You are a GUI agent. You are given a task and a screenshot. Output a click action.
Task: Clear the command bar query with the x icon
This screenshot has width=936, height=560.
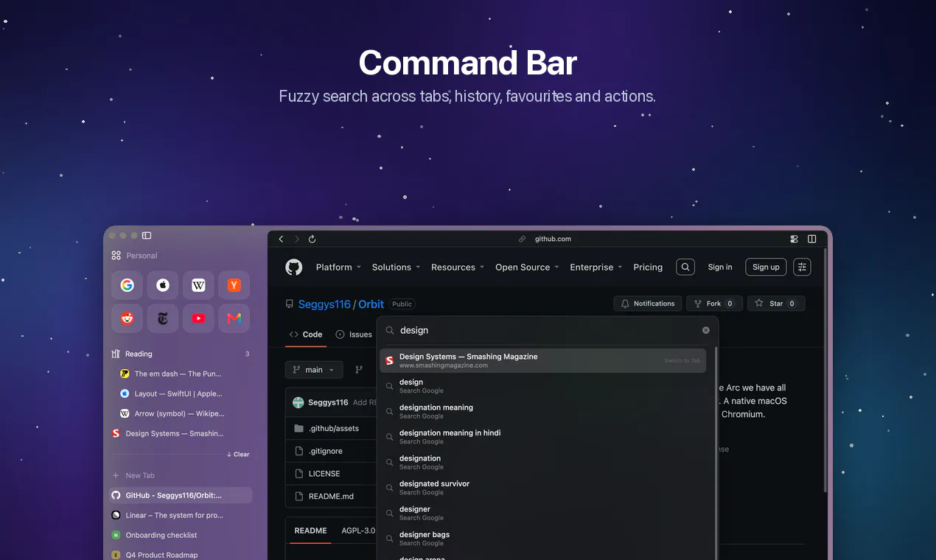tap(705, 330)
